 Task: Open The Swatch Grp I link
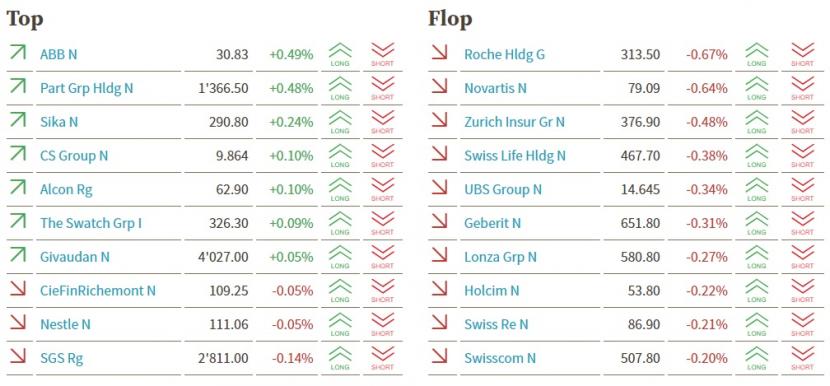pos(91,223)
